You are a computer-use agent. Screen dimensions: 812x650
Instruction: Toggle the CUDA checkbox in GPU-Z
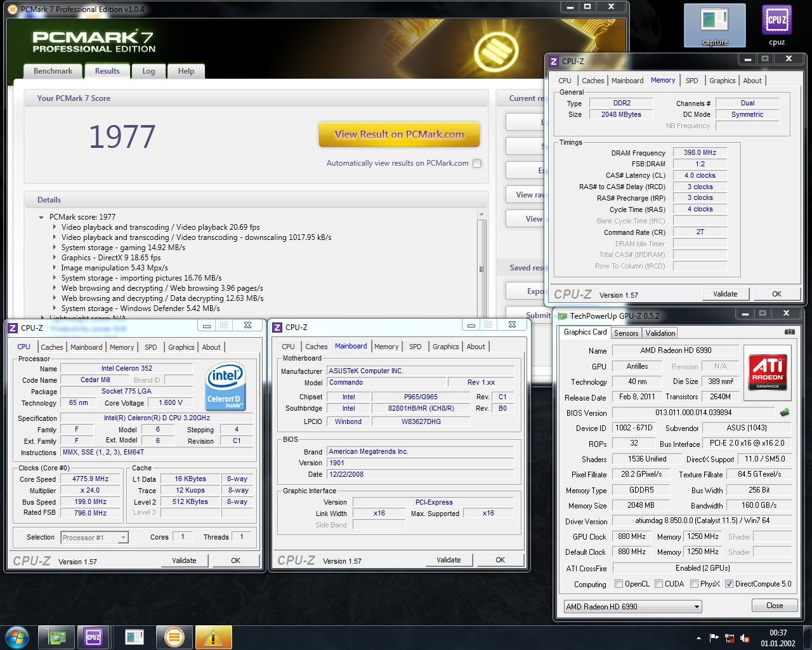[x=659, y=583]
